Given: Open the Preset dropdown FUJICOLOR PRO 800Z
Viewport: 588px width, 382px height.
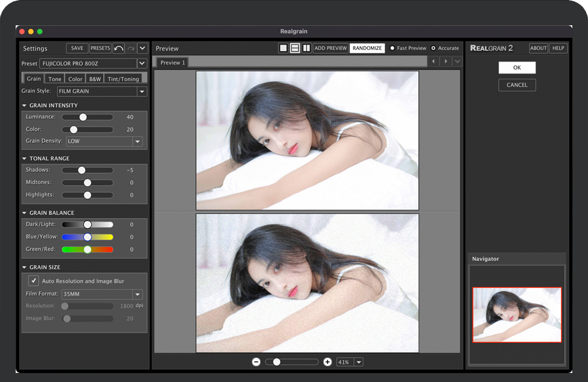Looking at the screenshot, I should tap(142, 63).
